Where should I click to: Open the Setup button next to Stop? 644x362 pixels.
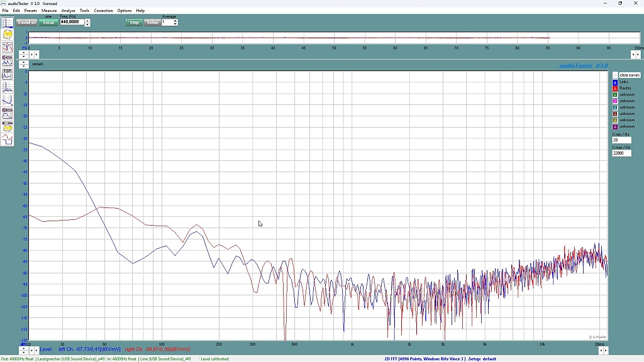click(x=152, y=23)
